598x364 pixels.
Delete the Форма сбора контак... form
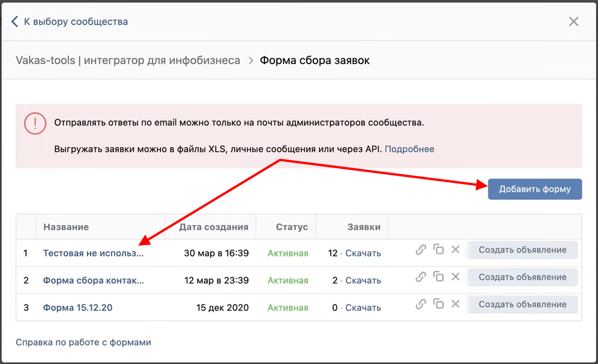pyautogui.click(x=456, y=277)
